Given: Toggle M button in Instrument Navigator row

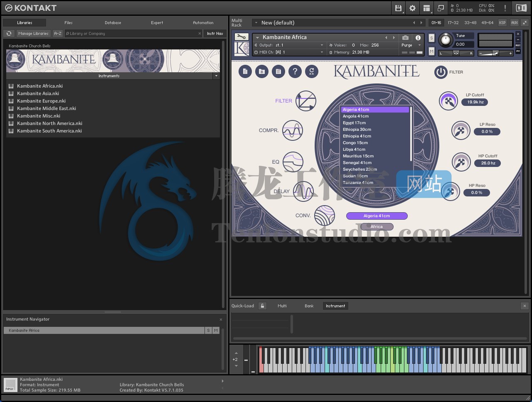Looking at the screenshot, I should tap(216, 331).
